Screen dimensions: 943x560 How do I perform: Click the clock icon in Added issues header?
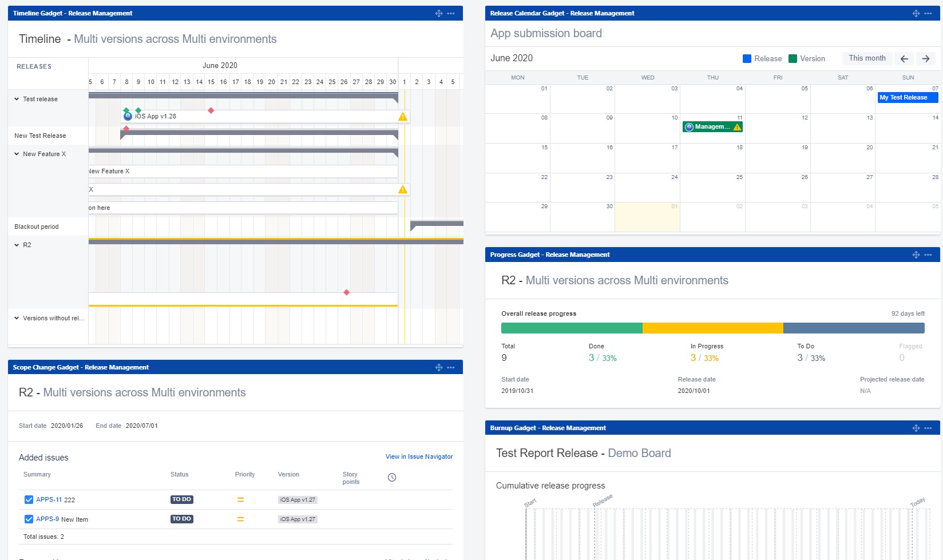392,478
